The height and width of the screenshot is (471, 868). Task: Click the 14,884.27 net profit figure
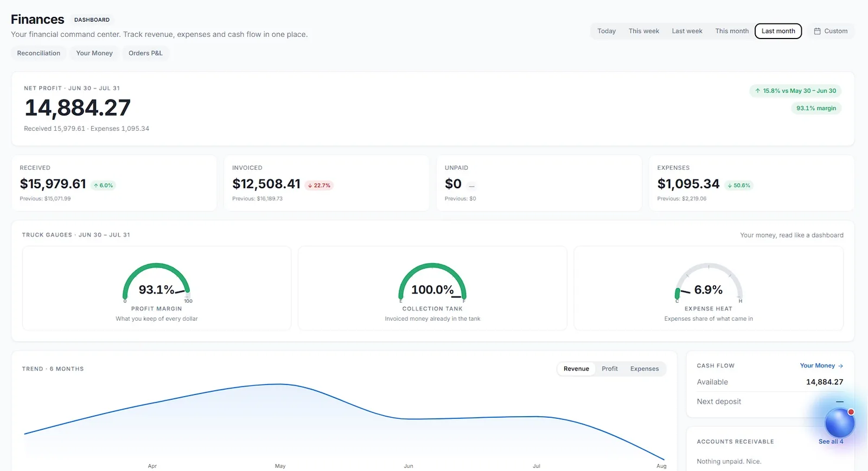click(78, 108)
